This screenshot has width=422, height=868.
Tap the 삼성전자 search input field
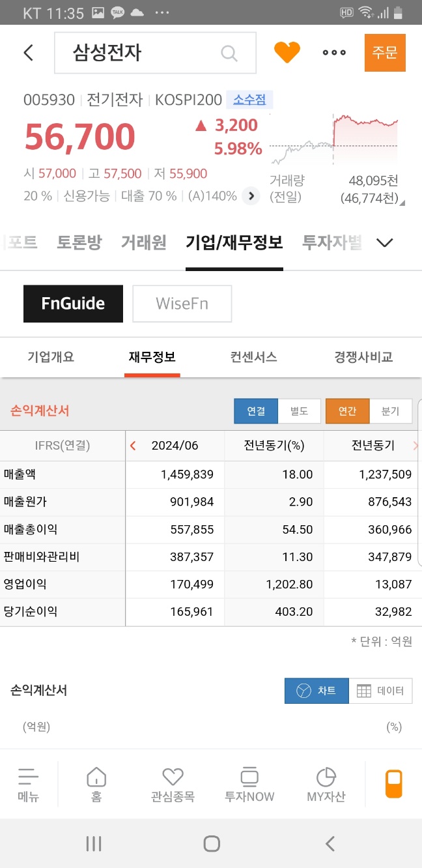pyautogui.click(x=155, y=53)
